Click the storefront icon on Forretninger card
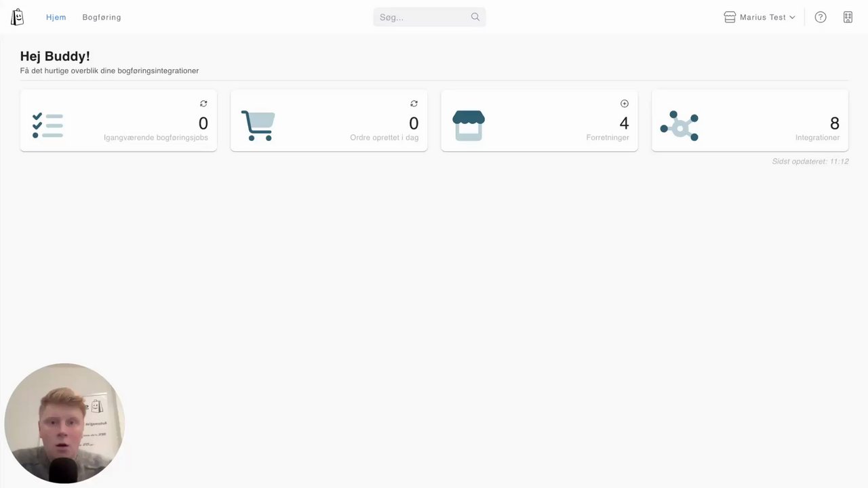 click(469, 125)
